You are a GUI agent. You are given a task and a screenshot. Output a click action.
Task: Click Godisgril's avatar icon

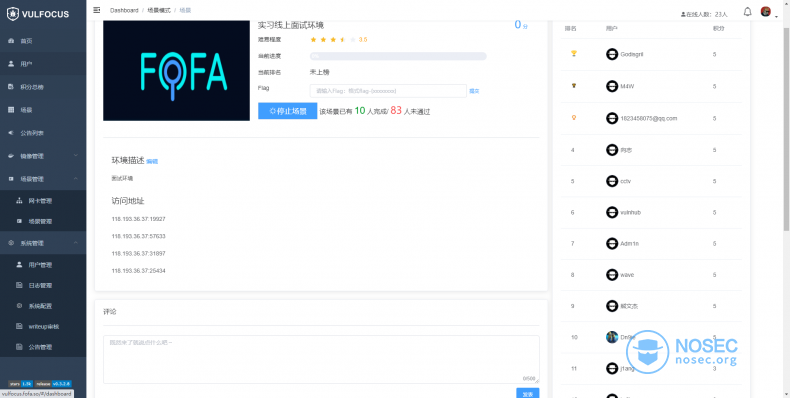[612, 54]
